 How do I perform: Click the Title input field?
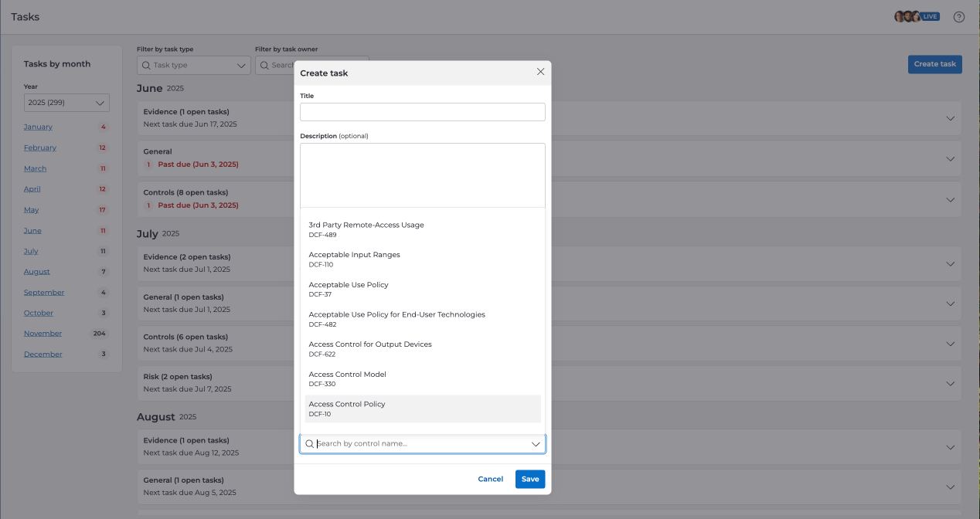click(x=423, y=112)
